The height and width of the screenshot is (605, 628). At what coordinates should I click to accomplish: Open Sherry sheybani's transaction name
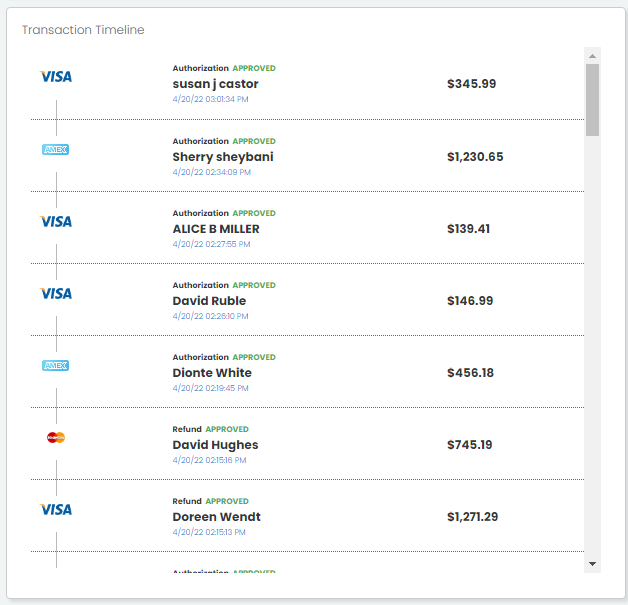click(223, 157)
